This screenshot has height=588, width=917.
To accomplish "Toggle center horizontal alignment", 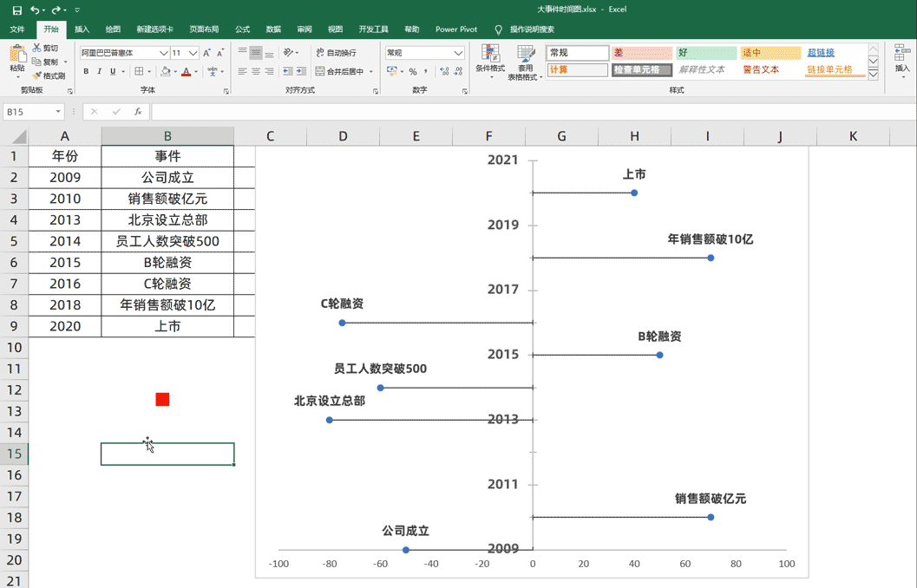I will point(256,71).
